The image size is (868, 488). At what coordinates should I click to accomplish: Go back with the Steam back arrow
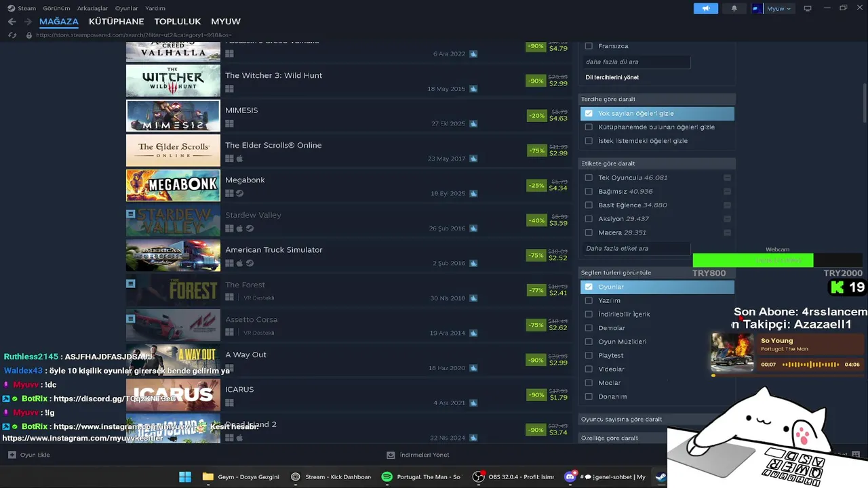coord(12,22)
